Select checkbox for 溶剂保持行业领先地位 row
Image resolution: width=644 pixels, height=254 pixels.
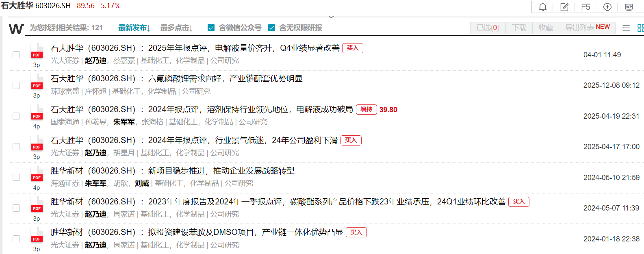click(16, 116)
